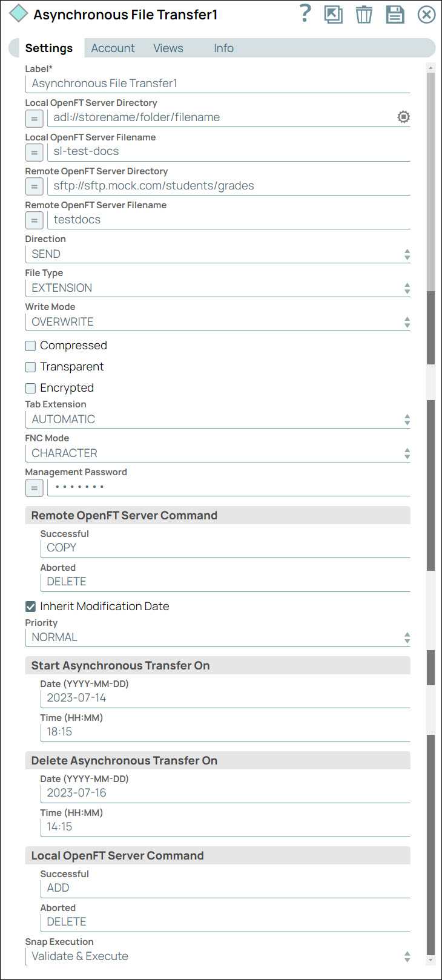Toggle expression mode for Management Password

pyautogui.click(x=35, y=487)
